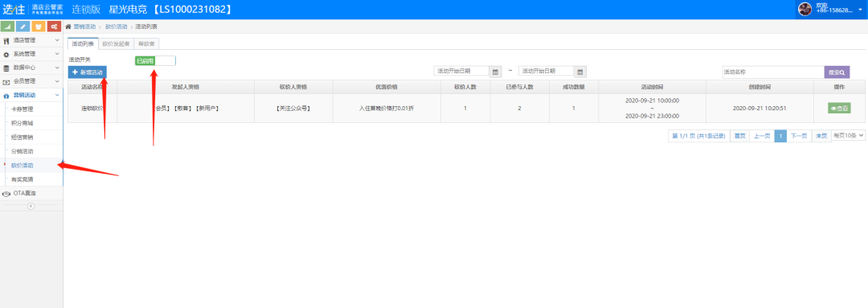The image size is (868, 308).
Task: Click the 新增活动 button
Action: (x=88, y=72)
